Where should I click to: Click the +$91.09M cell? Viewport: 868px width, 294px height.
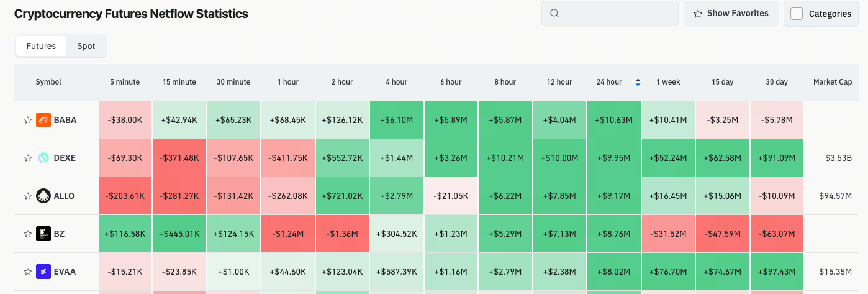(x=777, y=158)
